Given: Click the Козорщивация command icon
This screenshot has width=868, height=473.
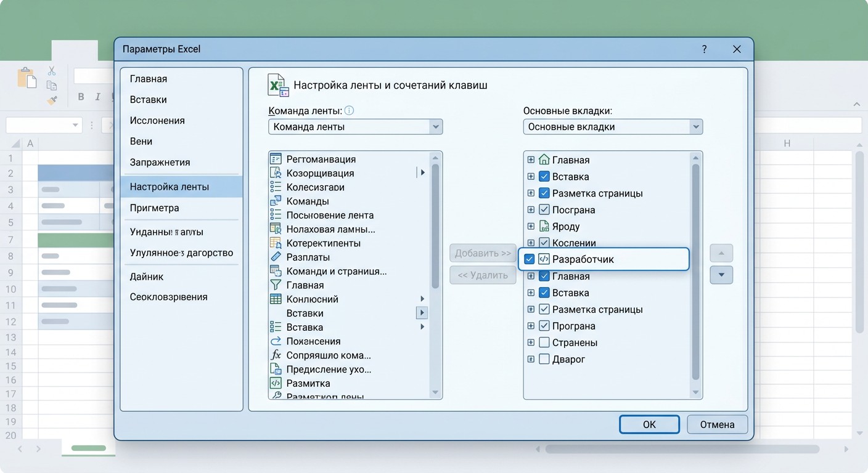Looking at the screenshot, I should pos(276,173).
